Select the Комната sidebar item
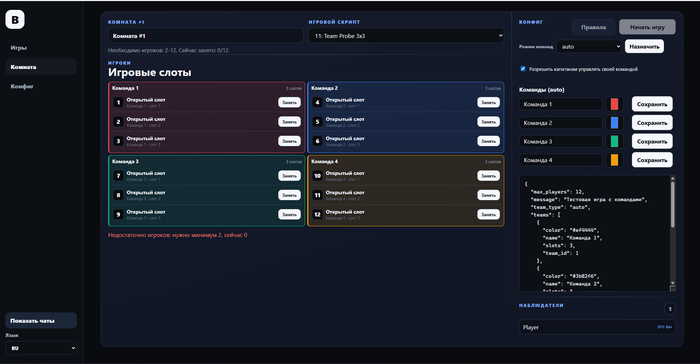700x364 pixels. (x=41, y=67)
